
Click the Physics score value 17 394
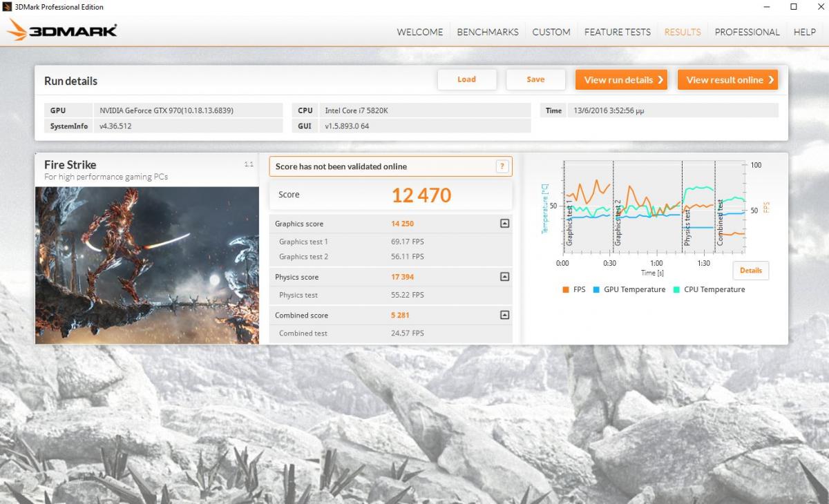pos(403,277)
